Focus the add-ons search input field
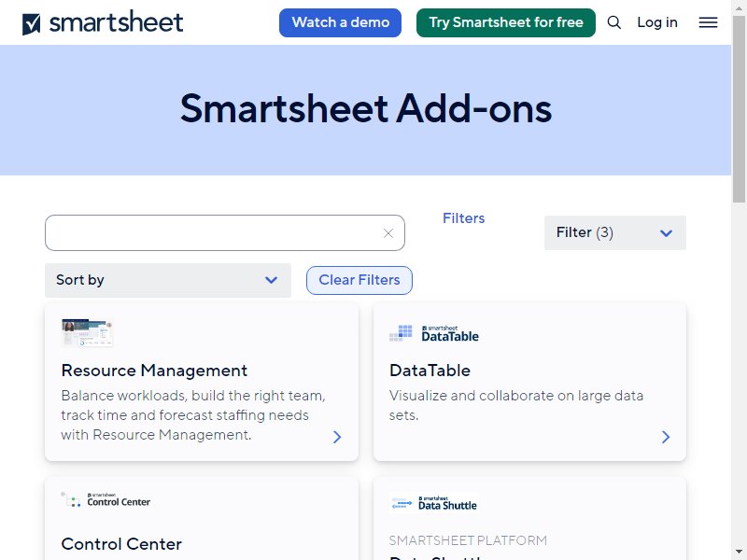Viewport: 747px width, 560px height. tap(225, 232)
